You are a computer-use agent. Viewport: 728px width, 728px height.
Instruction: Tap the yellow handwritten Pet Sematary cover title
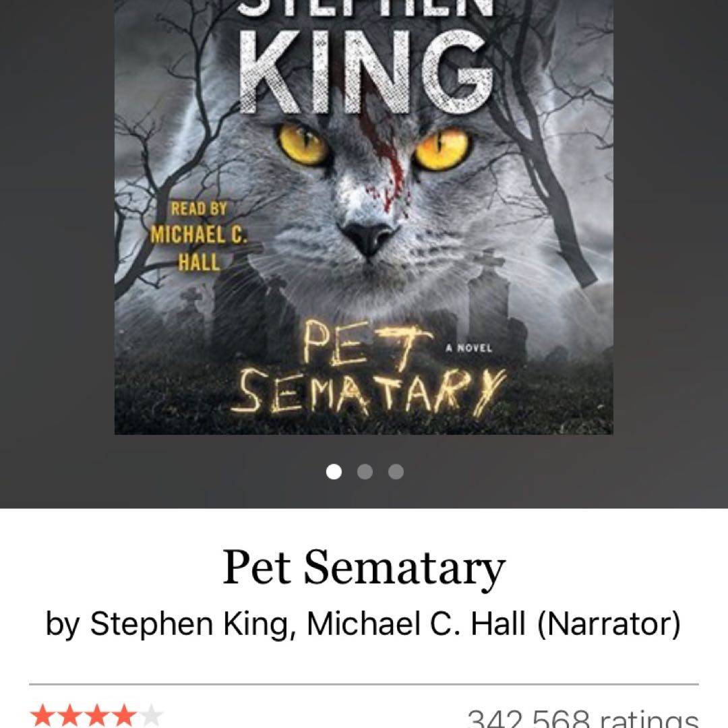(x=368, y=368)
